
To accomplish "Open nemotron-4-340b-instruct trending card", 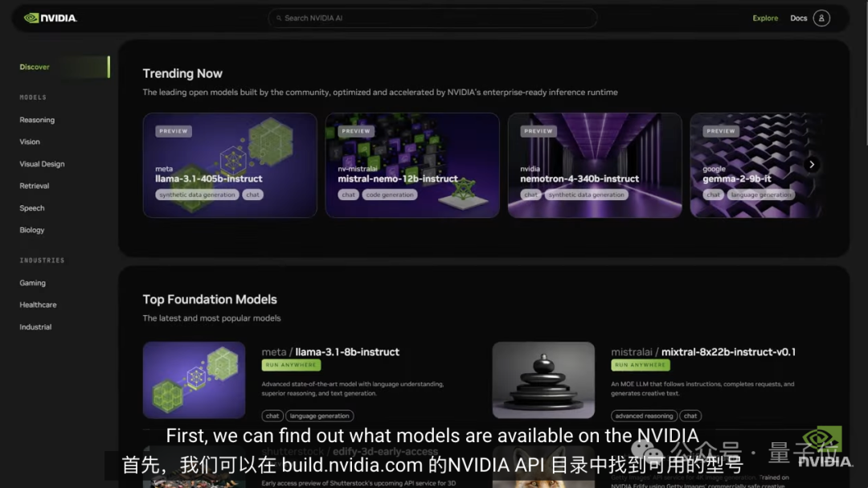I will click(595, 165).
